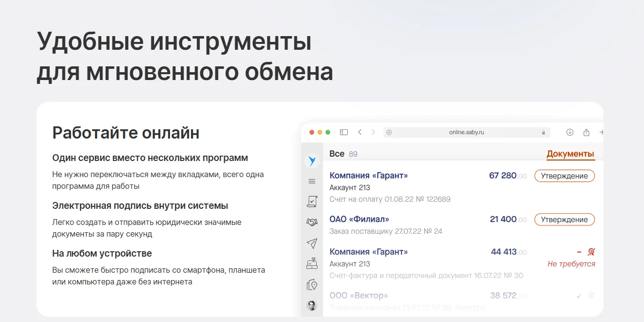Screen dimensions: 644x322
Task: Click the yellow minimize window dot
Action: pos(320,132)
